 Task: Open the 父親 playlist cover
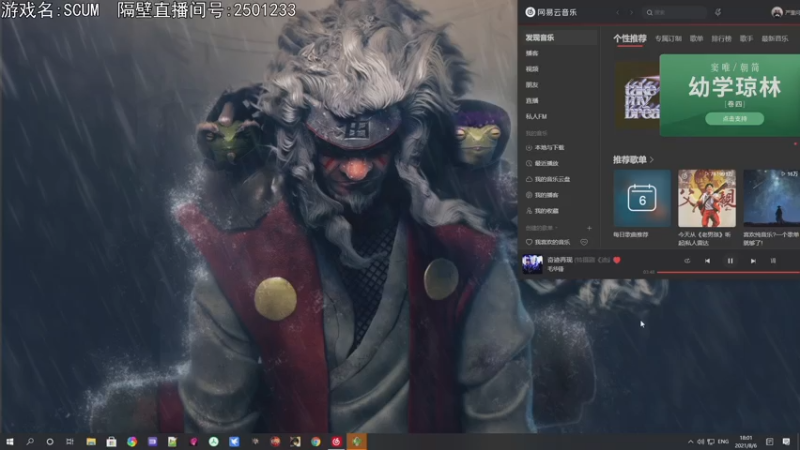pyautogui.click(x=707, y=198)
